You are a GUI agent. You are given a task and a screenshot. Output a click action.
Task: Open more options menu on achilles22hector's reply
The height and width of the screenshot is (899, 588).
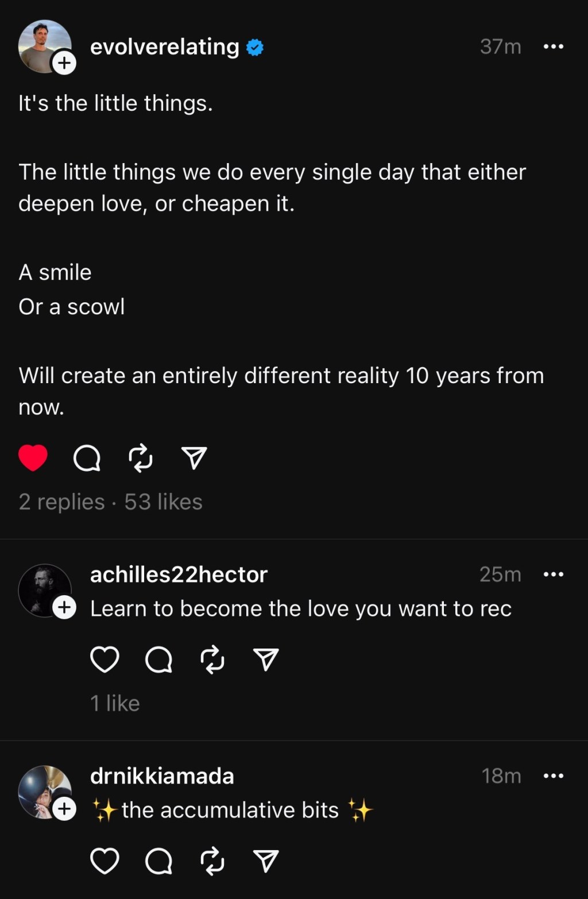click(x=553, y=574)
